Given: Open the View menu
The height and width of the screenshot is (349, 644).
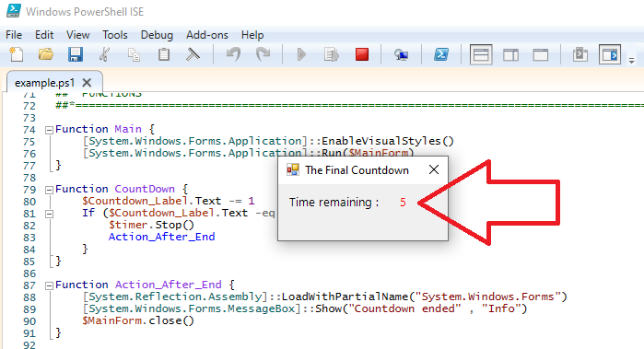Looking at the screenshot, I should tap(78, 35).
